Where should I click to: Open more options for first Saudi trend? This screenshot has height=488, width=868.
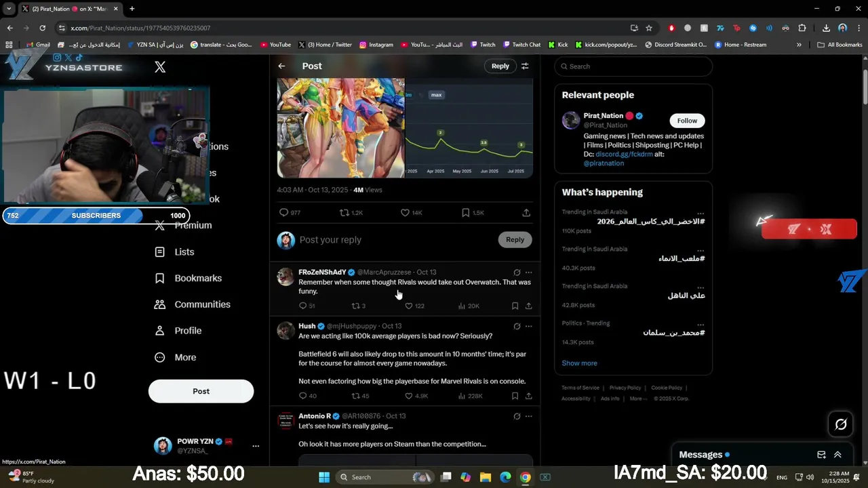pyautogui.click(x=701, y=213)
